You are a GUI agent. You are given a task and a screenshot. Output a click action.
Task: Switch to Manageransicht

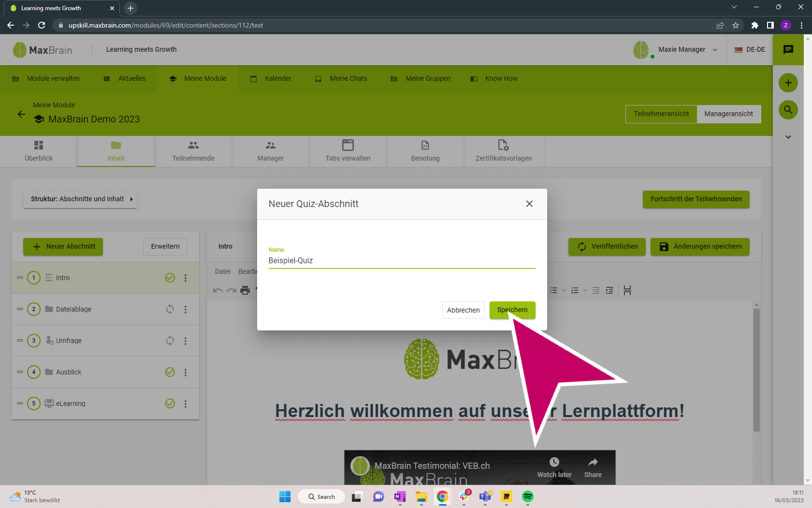coord(729,114)
